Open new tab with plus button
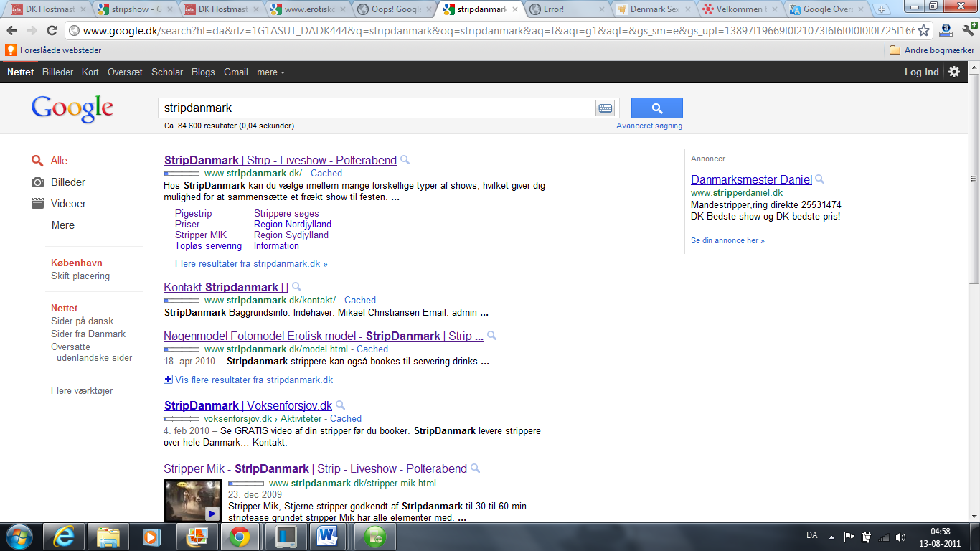The height and width of the screenshot is (551, 980). (882, 9)
